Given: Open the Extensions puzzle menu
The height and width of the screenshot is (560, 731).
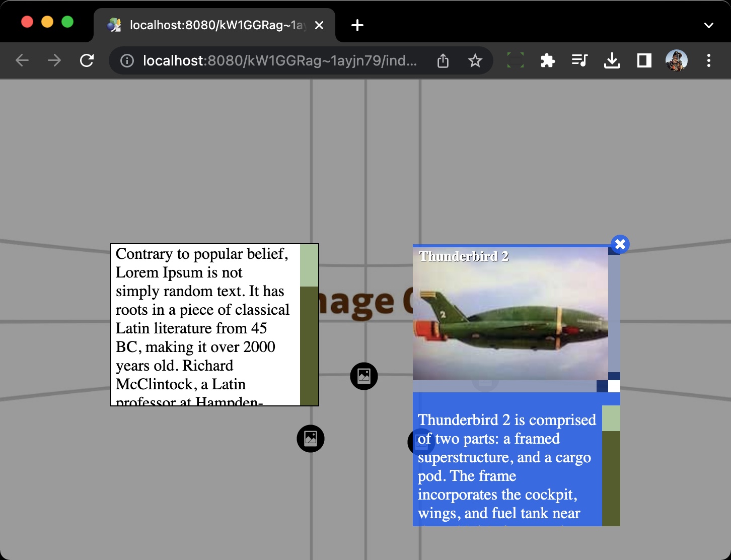Looking at the screenshot, I should point(547,61).
